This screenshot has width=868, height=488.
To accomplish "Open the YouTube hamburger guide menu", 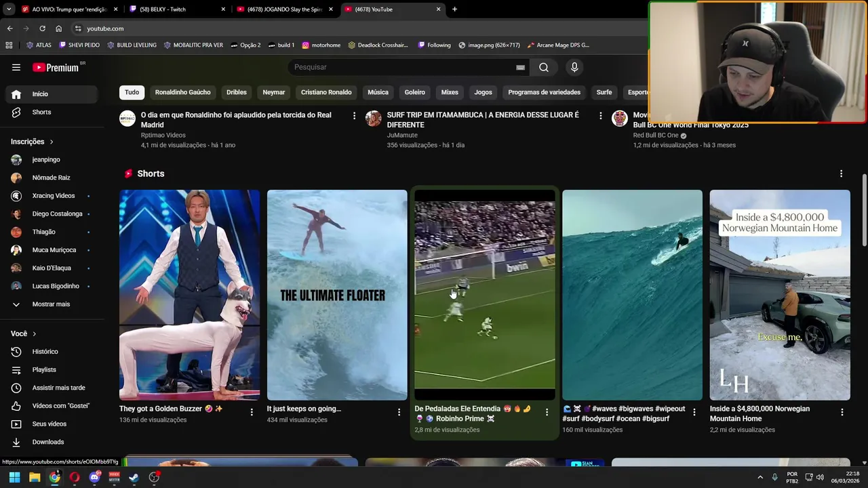I will [x=16, y=67].
